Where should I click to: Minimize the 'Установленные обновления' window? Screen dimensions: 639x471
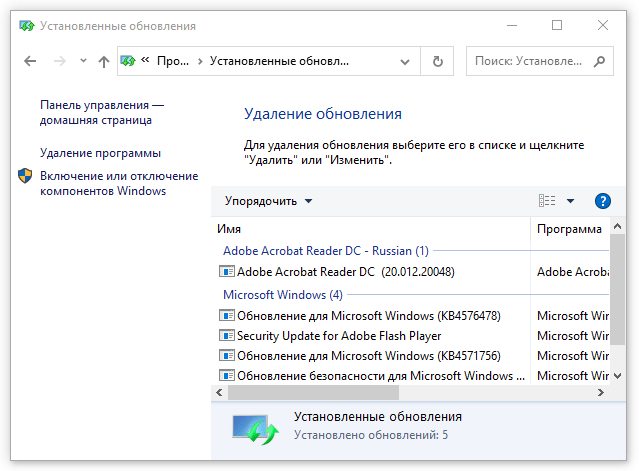[x=512, y=25]
